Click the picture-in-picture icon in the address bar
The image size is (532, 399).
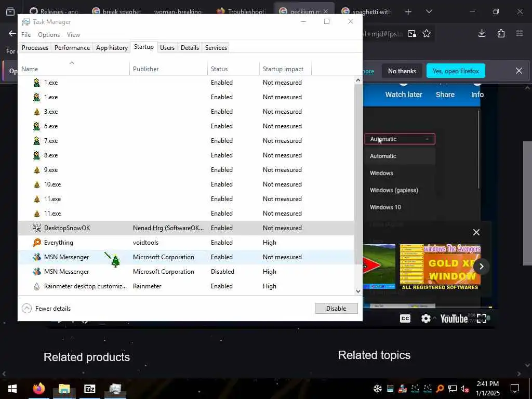click(x=412, y=34)
